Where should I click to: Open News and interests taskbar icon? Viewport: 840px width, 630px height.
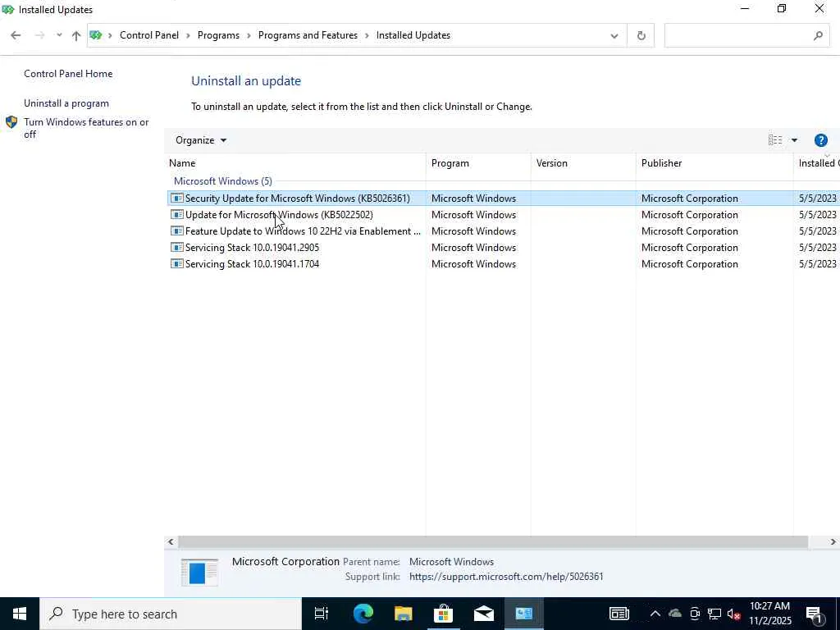(619, 614)
